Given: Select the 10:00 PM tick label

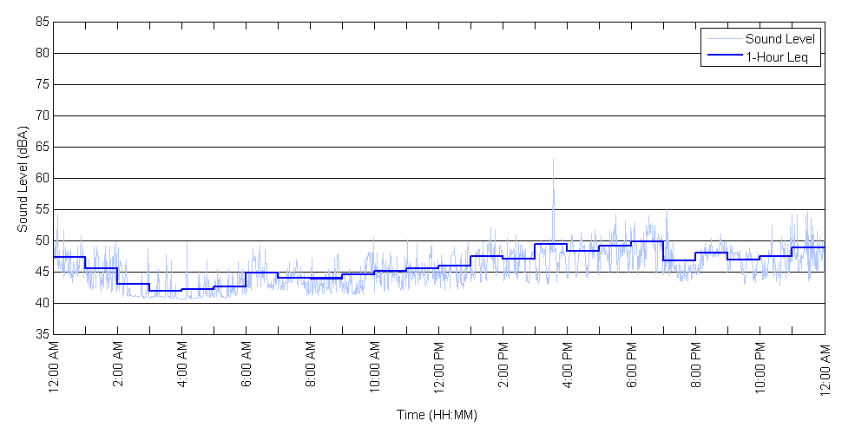Looking at the screenshot, I should point(760,369).
